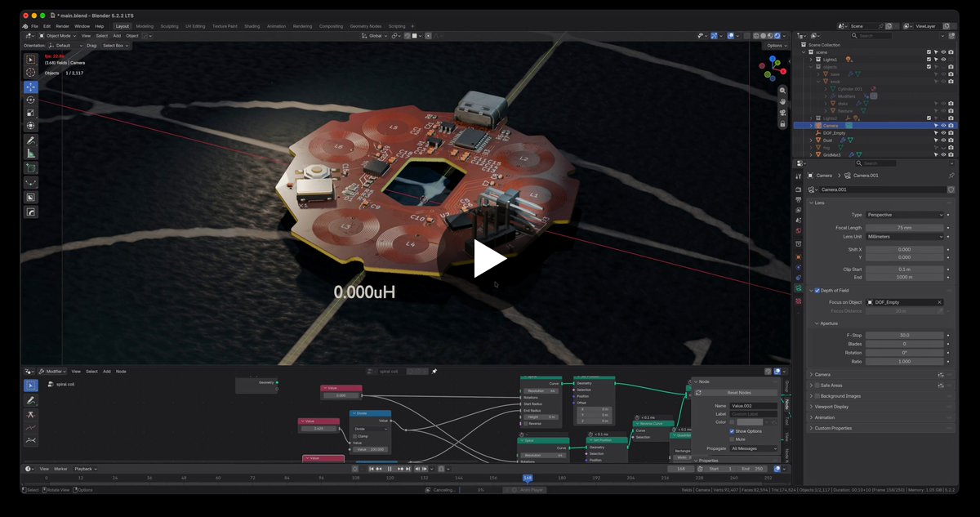Activate the Rotate tool
Screen dimensions: 980x517
coord(31,100)
